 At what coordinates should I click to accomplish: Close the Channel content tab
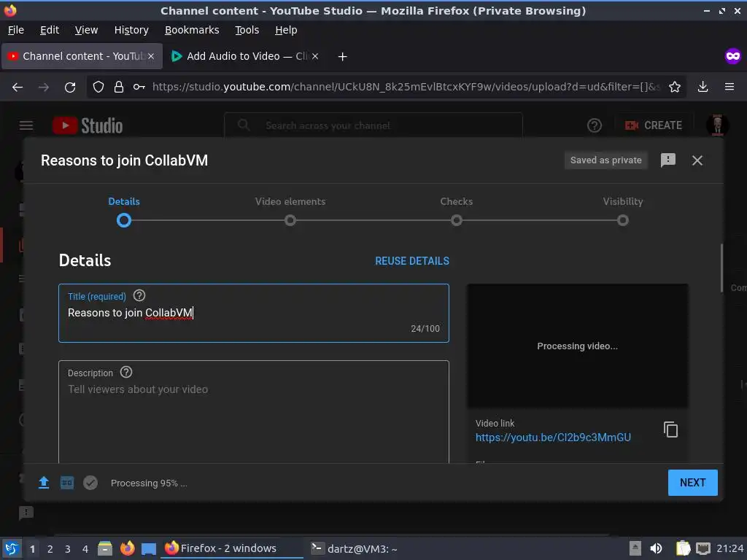(x=150, y=56)
